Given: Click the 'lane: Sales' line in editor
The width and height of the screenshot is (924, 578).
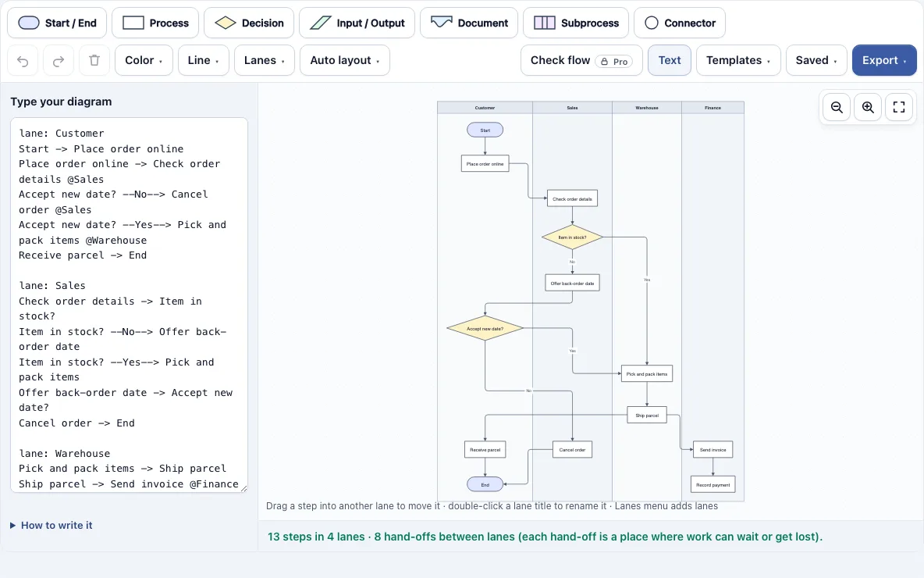Looking at the screenshot, I should click(x=52, y=285).
